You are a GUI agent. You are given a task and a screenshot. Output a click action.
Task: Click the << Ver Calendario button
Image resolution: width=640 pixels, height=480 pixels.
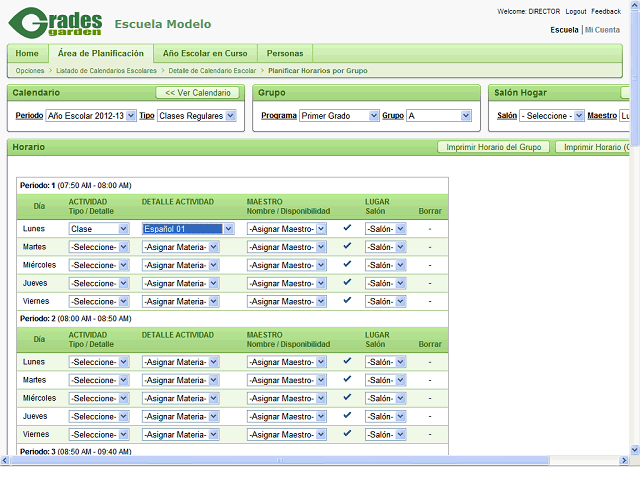pos(198,93)
